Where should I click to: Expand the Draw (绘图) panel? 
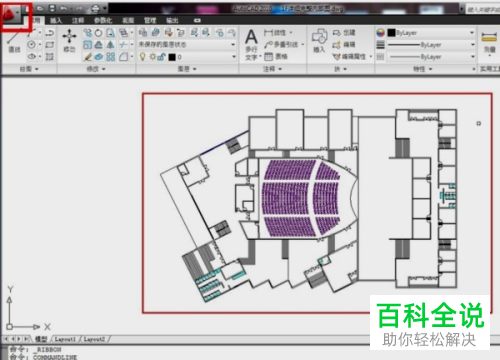[x=29, y=69]
